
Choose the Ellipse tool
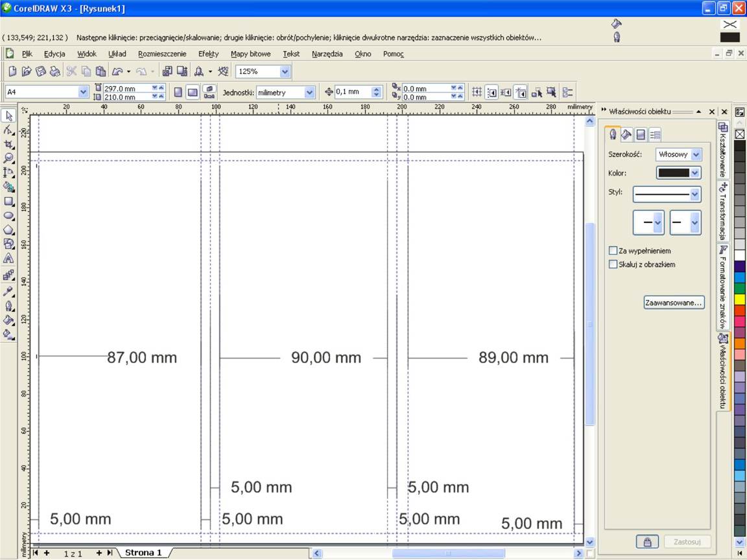[x=9, y=215]
